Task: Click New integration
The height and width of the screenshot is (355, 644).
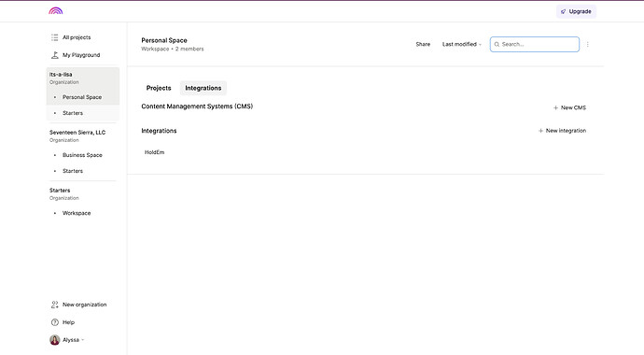Action: [x=562, y=131]
